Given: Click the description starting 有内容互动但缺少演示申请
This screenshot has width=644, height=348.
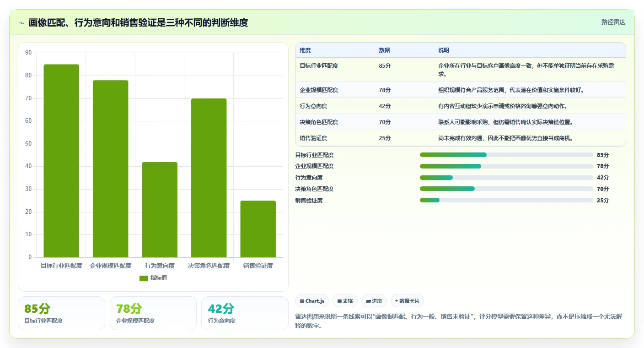Looking at the screenshot, I should point(503,106).
